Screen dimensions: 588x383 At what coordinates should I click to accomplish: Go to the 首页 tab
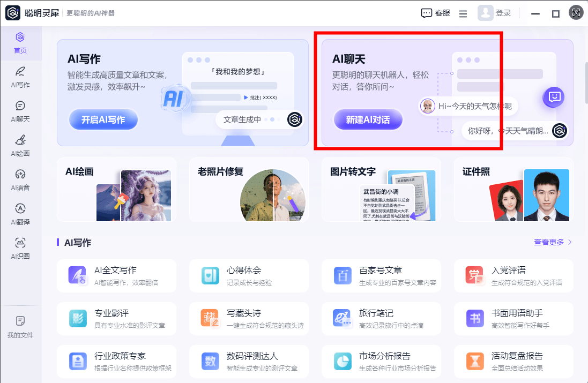(x=20, y=43)
